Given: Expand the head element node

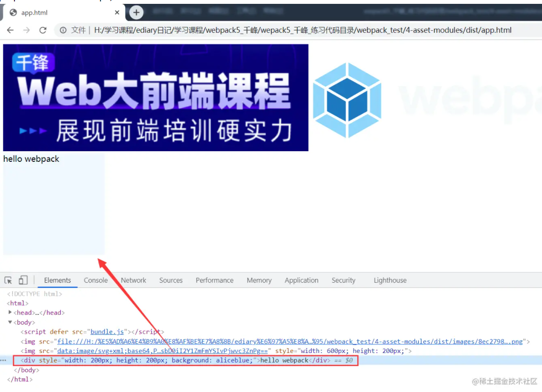Looking at the screenshot, I should coord(10,312).
